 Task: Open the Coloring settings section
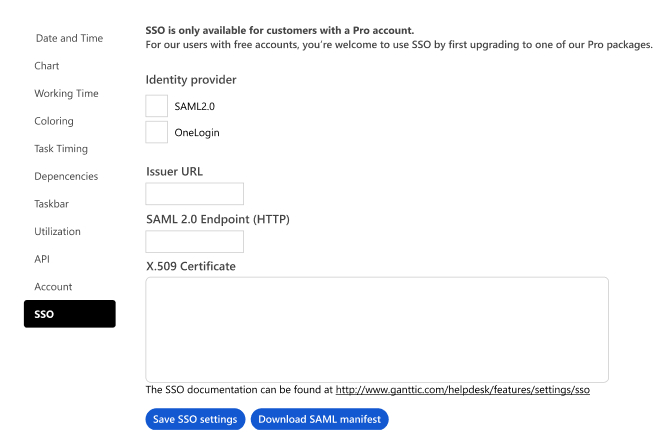click(54, 121)
